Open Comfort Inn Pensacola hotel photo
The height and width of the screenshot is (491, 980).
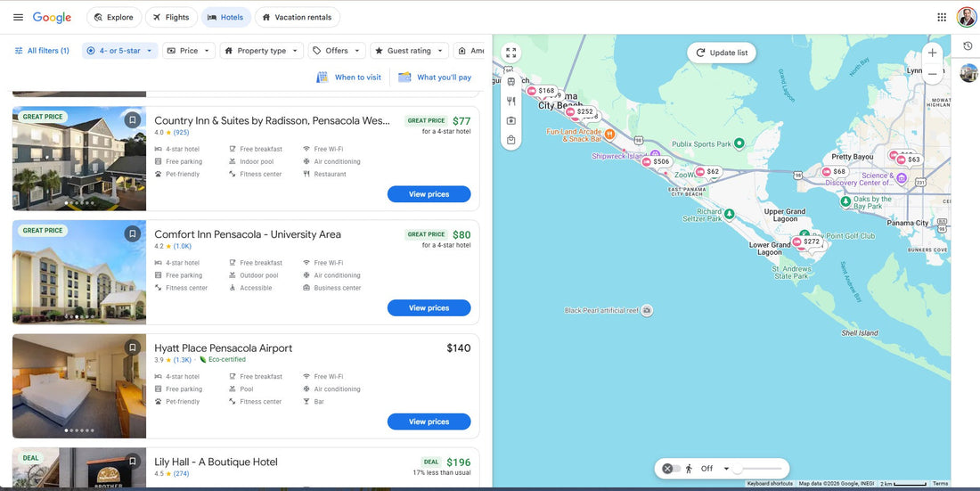coord(79,272)
